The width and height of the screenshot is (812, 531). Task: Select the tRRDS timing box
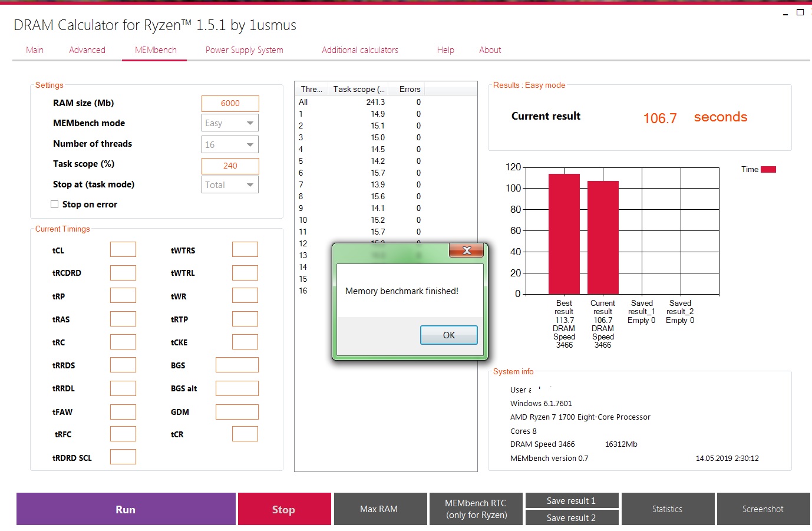point(123,365)
